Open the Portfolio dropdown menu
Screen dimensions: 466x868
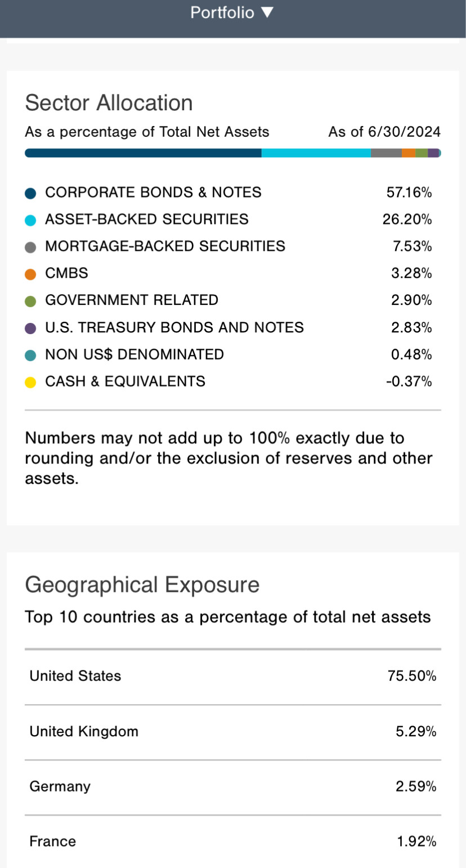pos(232,12)
